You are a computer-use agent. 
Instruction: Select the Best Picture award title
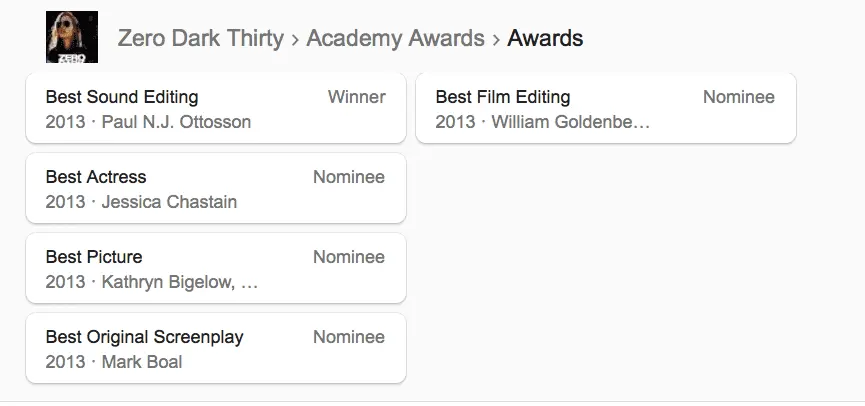[94, 257]
